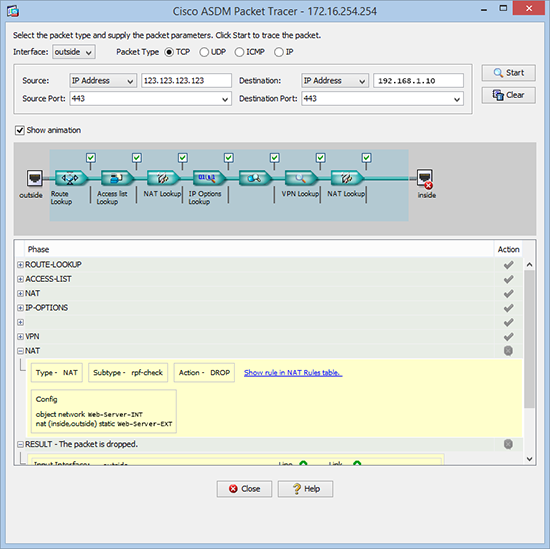
Task: Open the Destination type IP Address dropdown
Action: (335, 81)
